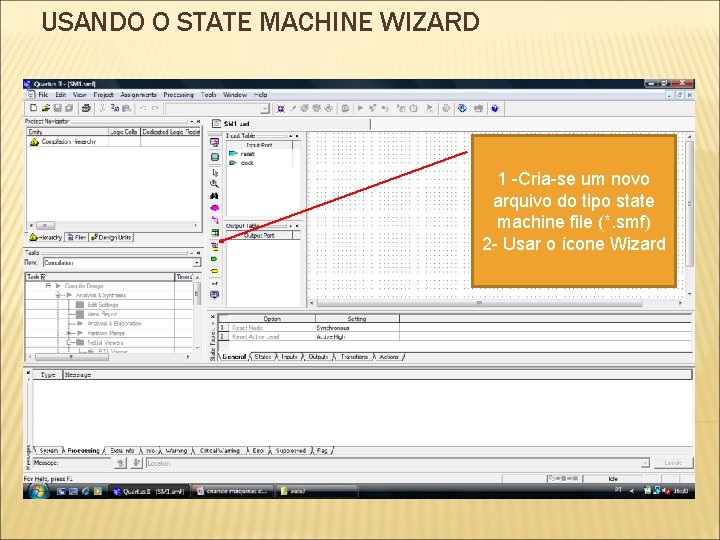Select the arrow Selection tool
The height and width of the screenshot is (540, 720).
[215, 173]
